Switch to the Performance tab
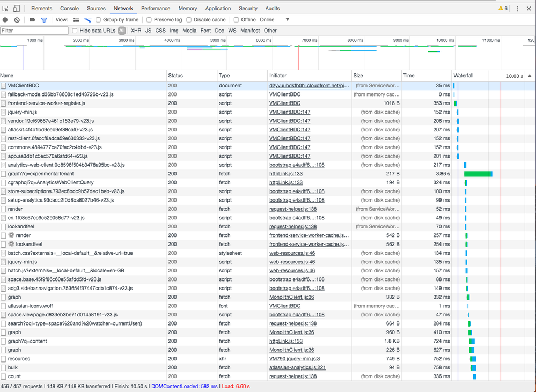Screen dimensions: 536x392 pyautogui.click(x=156, y=9)
